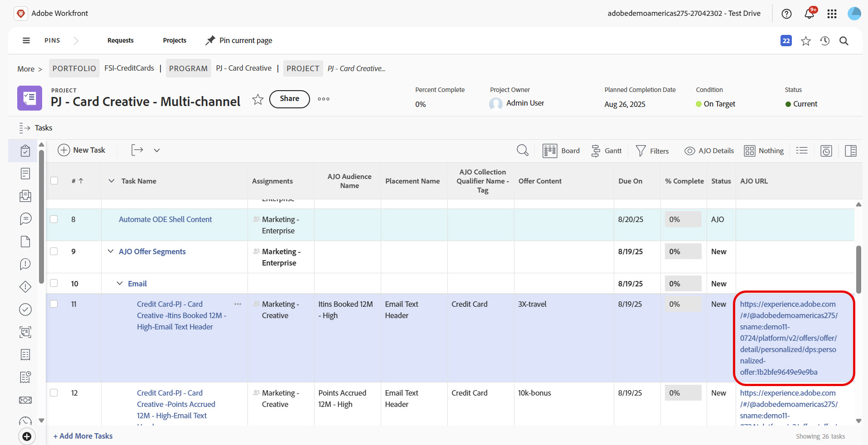Select checkbox for task 8

(54, 219)
